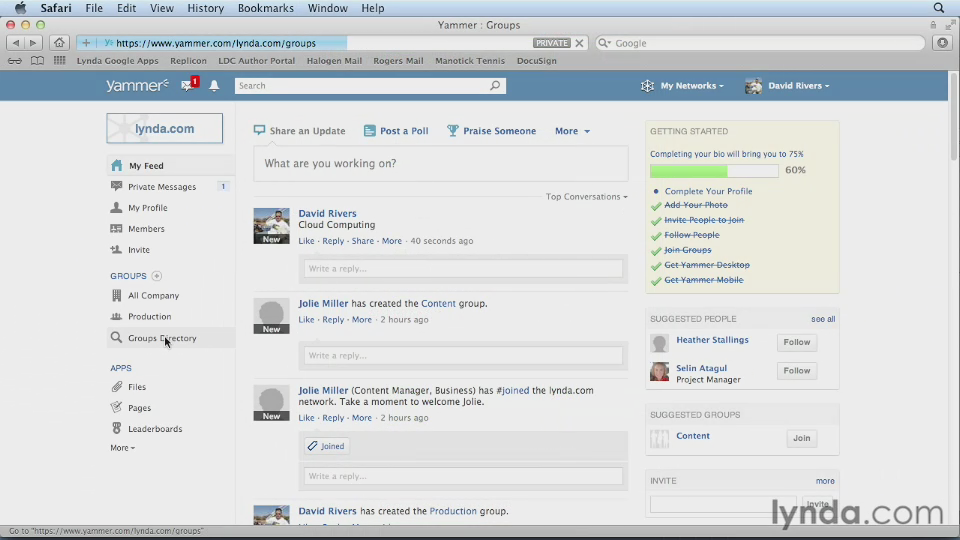Open the Content group link in feed
The width and height of the screenshot is (960, 540).
pyautogui.click(x=438, y=303)
